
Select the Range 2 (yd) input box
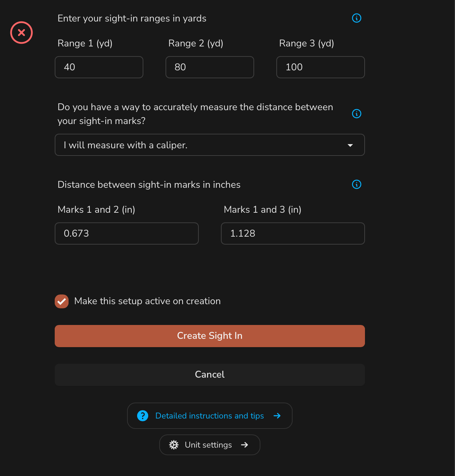point(210,67)
